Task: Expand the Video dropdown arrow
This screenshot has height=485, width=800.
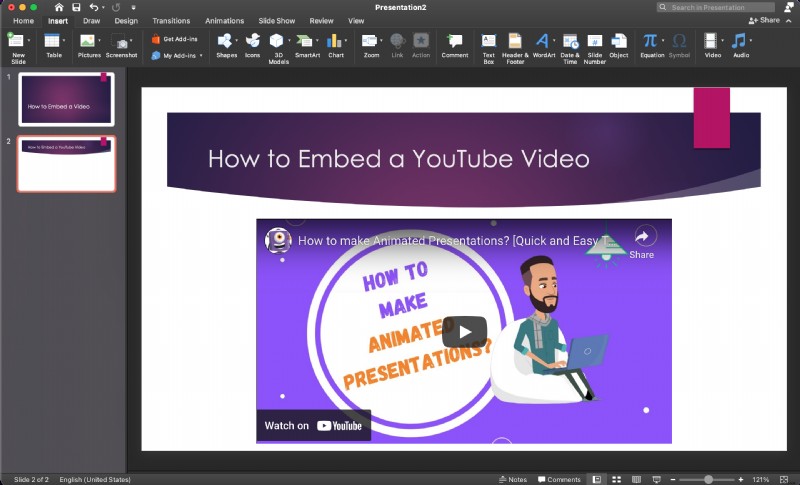Action: click(722, 40)
